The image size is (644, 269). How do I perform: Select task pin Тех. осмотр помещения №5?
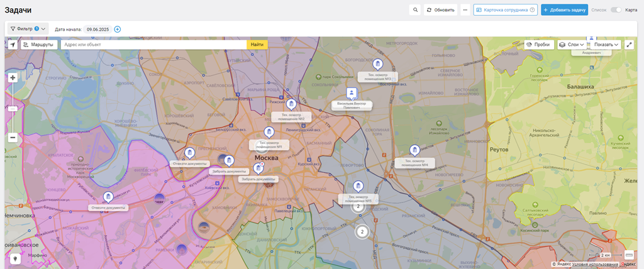358,187
